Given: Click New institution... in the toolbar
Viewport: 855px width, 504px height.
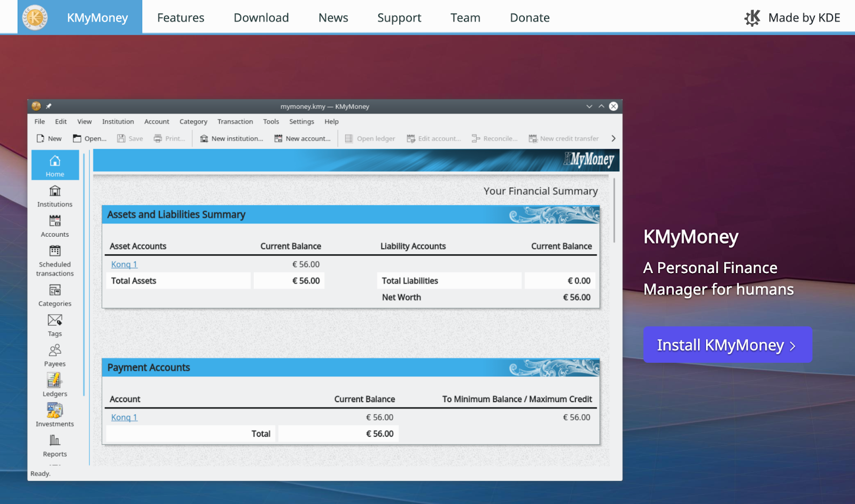Looking at the screenshot, I should coord(231,138).
